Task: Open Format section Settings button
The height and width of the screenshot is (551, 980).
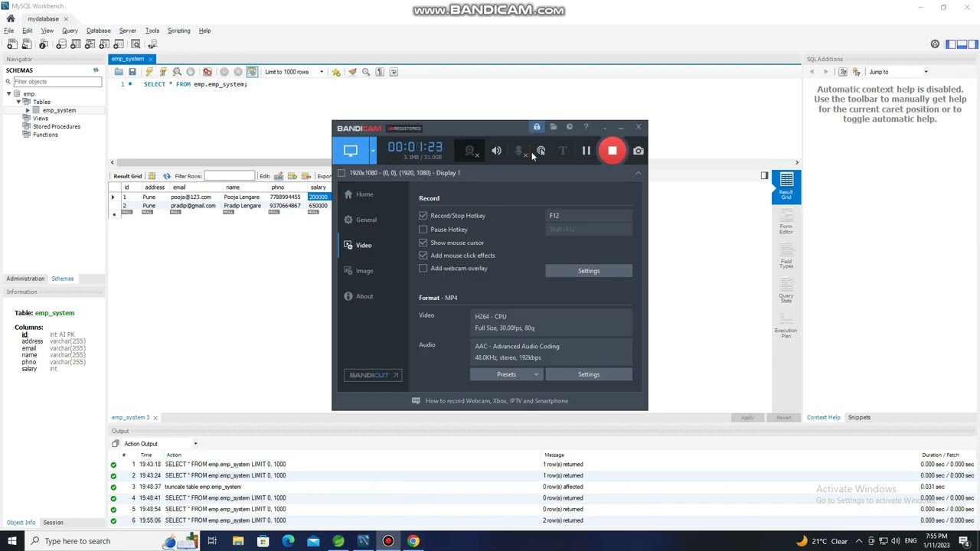Action: pos(589,374)
